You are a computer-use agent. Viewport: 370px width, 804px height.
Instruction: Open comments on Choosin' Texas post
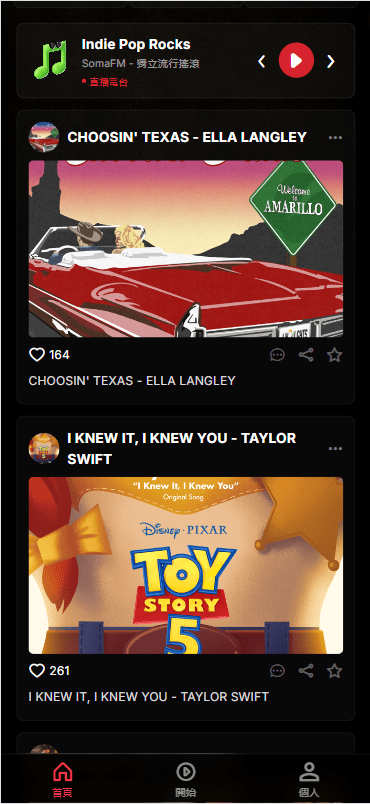(x=277, y=355)
